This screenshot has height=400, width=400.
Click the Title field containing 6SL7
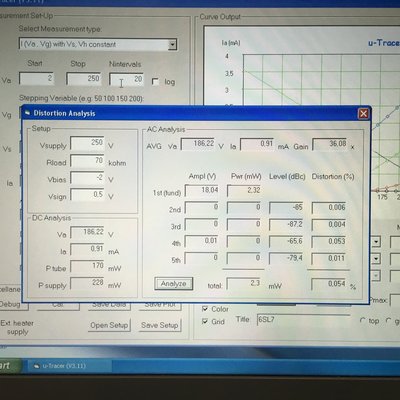click(x=303, y=320)
